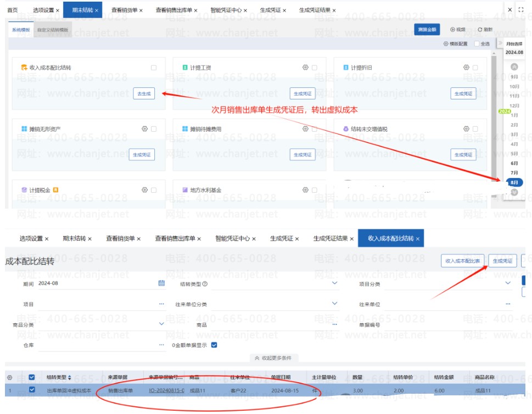The width and height of the screenshot is (532, 414).
Task: Click 生成凭证 on the 摊销无形资产 card
Action: click(142, 155)
